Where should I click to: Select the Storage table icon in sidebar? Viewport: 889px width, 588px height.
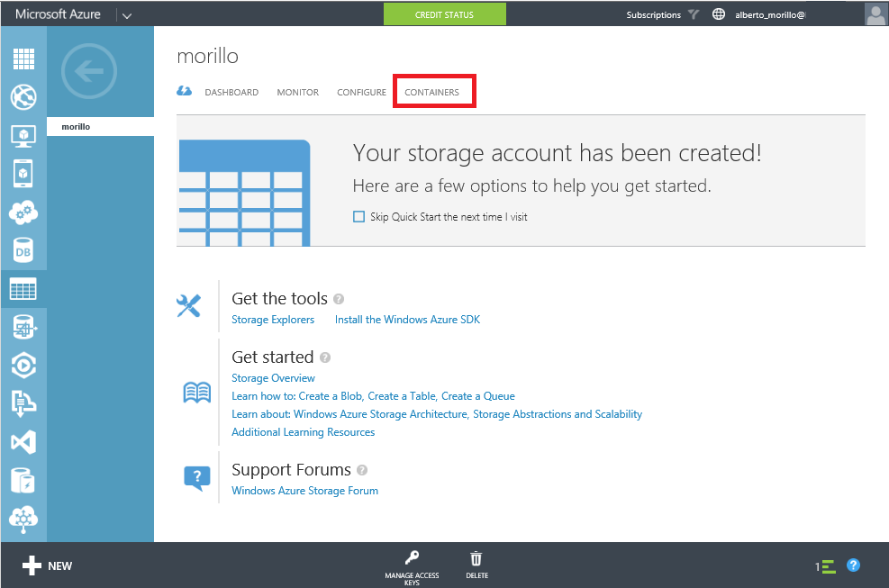[x=23, y=289]
